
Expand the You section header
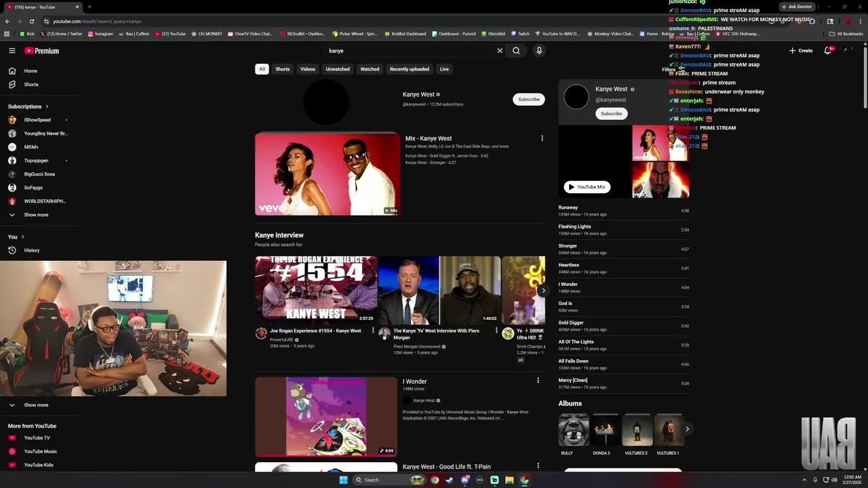pyautogui.click(x=16, y=237)
